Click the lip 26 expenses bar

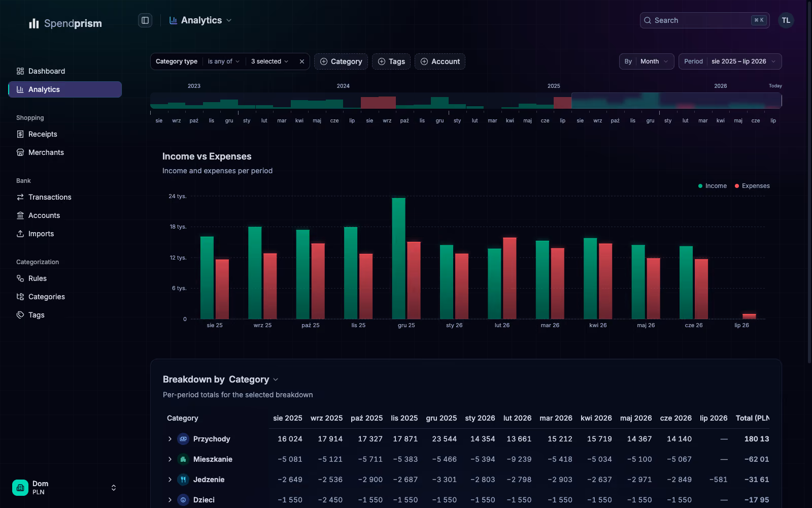(749, 316)
